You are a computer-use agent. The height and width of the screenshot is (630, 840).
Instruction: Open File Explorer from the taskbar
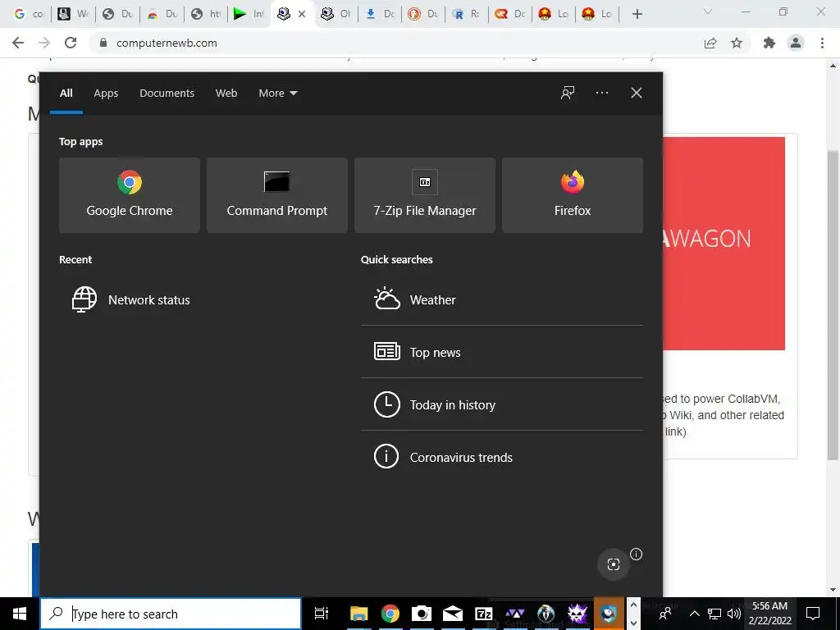click(x=359, y=614)
